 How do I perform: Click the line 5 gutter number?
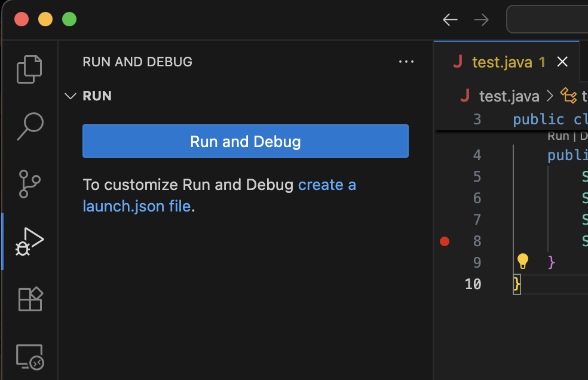(x=476, y=176)
